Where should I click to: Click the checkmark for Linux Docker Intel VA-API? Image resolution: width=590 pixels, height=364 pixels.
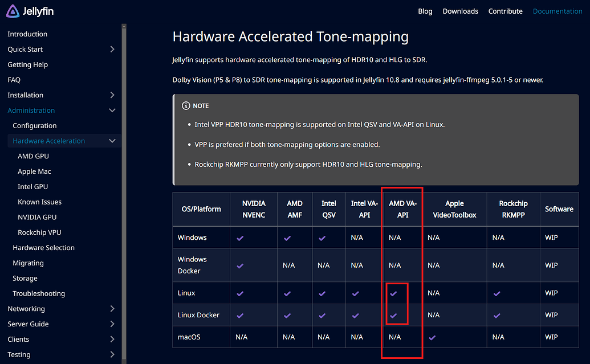click(356, 316)
